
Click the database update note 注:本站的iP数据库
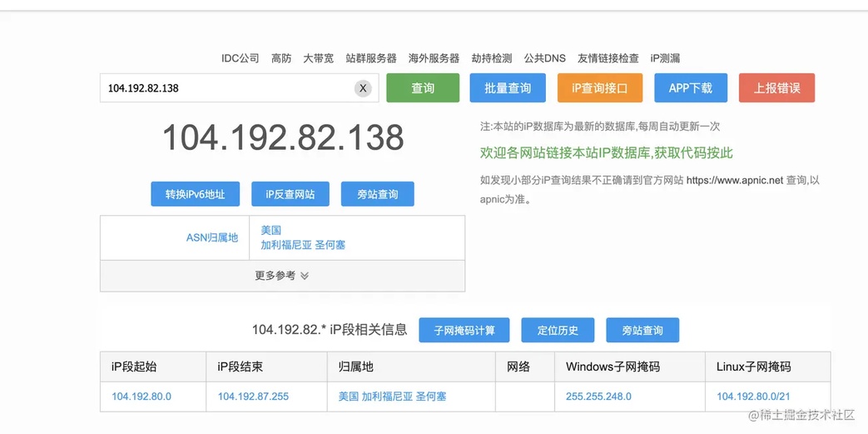pyautogui.click(x=600, y=127)
